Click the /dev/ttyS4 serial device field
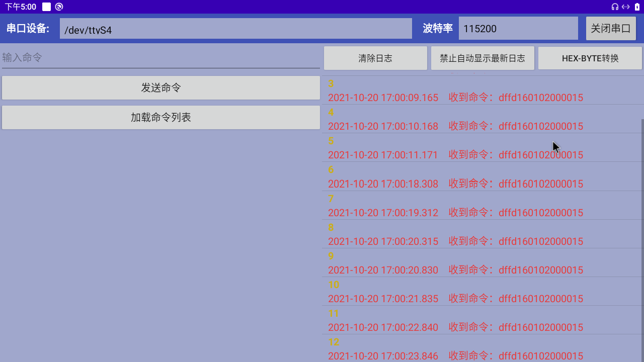The width and height of the screenshot is (644, 362). click(236, 28)
